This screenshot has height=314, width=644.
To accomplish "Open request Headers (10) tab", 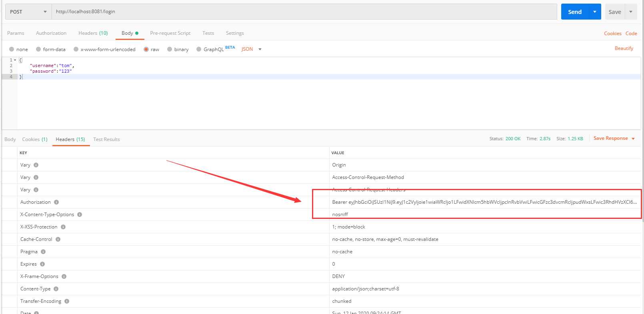I will coord(93,33).
